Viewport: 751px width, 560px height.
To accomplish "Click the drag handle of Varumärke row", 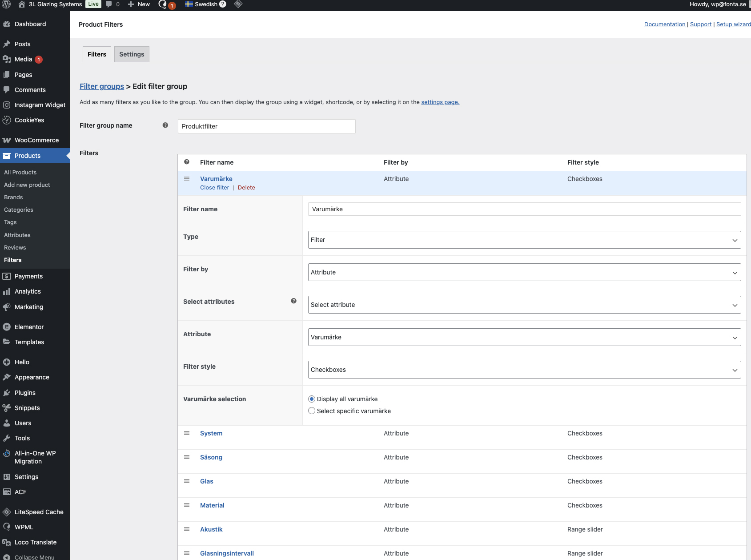I will pyautogui.click(x=187, y=179).
